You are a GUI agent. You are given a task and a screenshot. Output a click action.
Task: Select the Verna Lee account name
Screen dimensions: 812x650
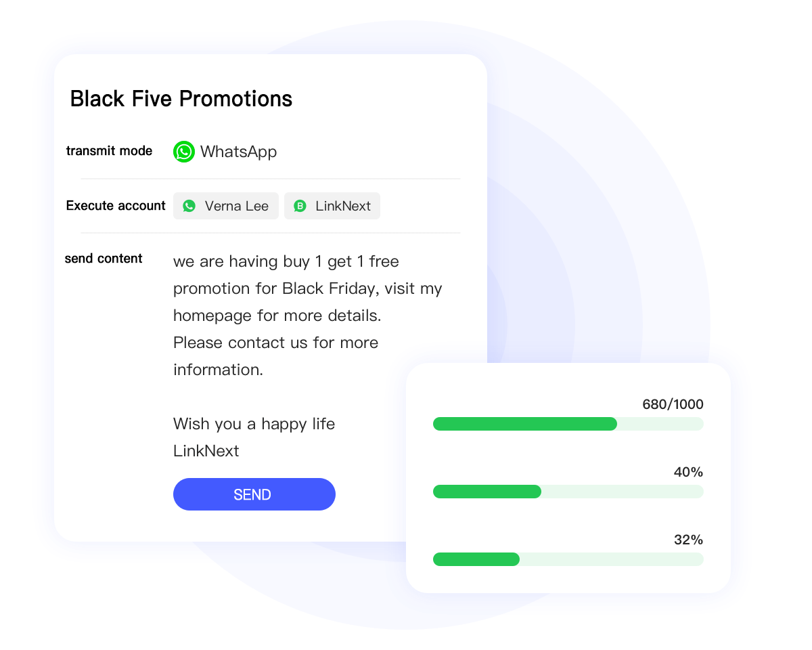(237, 206)
